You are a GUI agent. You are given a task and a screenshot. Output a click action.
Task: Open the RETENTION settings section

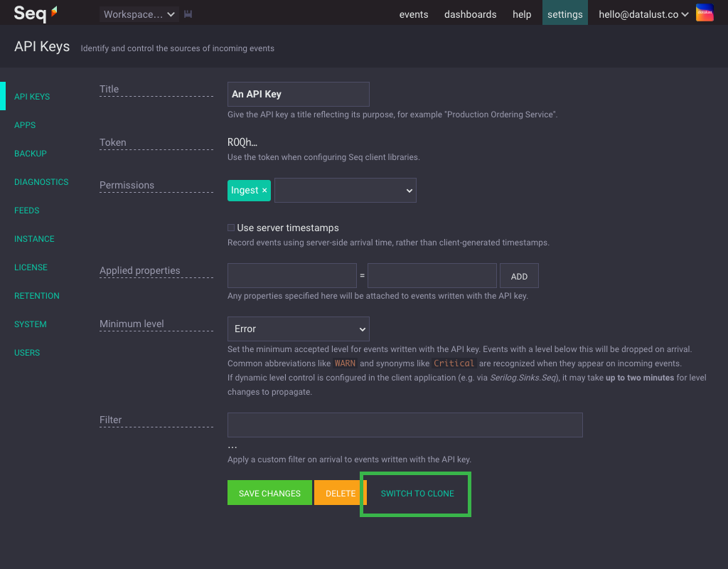click(36, 295)
